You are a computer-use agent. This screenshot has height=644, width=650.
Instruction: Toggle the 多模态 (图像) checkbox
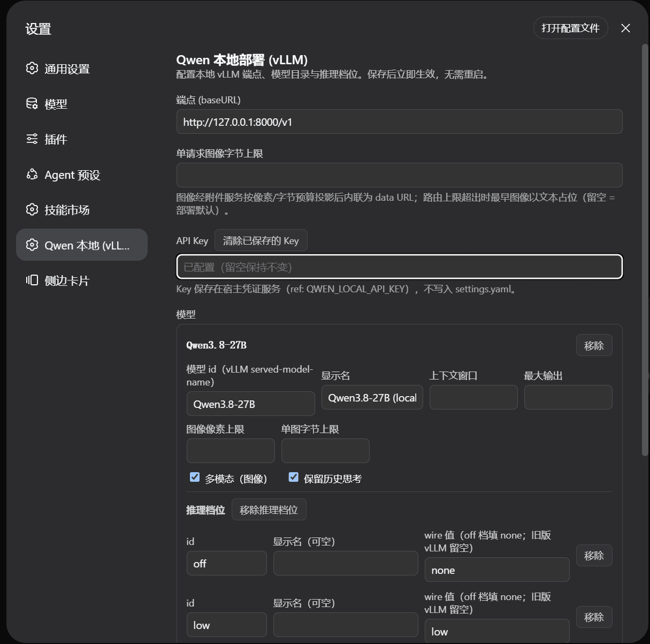(195, 477)
